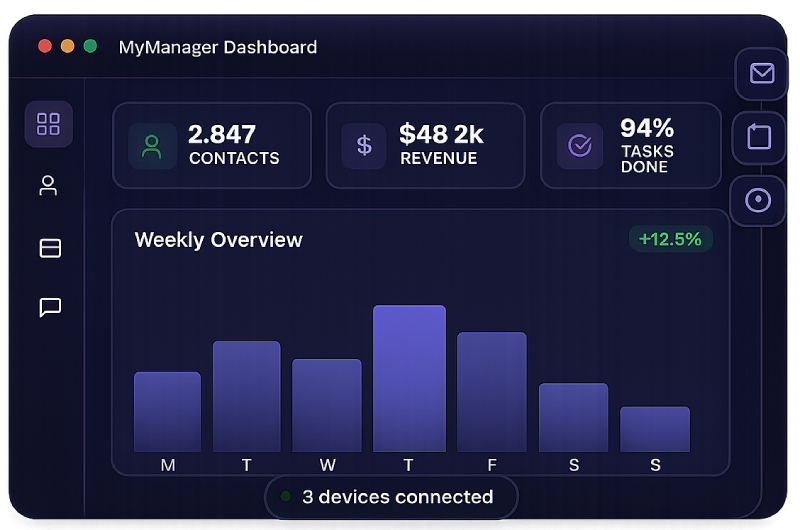Click the green person icon in Contacts card
This screenshot has width=800, height=530.
pyautogui.click(x=152, y=146)
